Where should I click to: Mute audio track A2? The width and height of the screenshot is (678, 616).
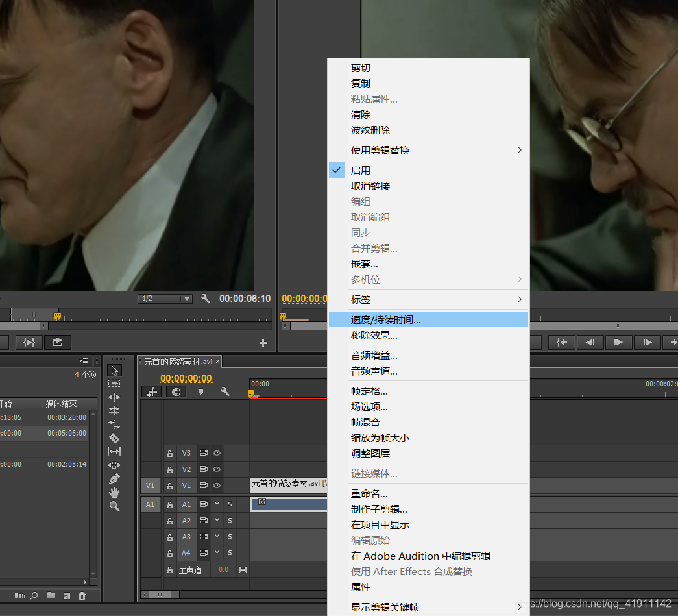tap(217, 521)
